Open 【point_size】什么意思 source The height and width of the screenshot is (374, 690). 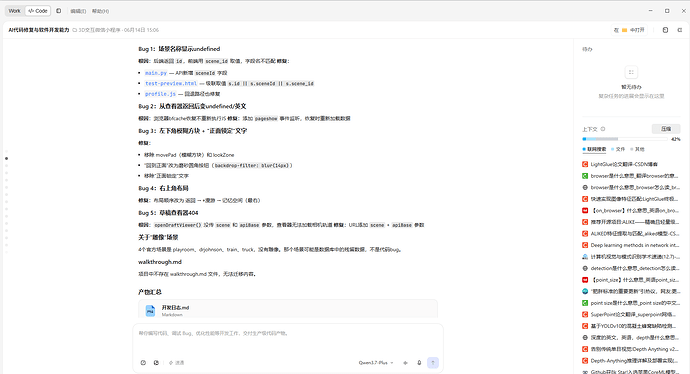[x=631, y=280]
